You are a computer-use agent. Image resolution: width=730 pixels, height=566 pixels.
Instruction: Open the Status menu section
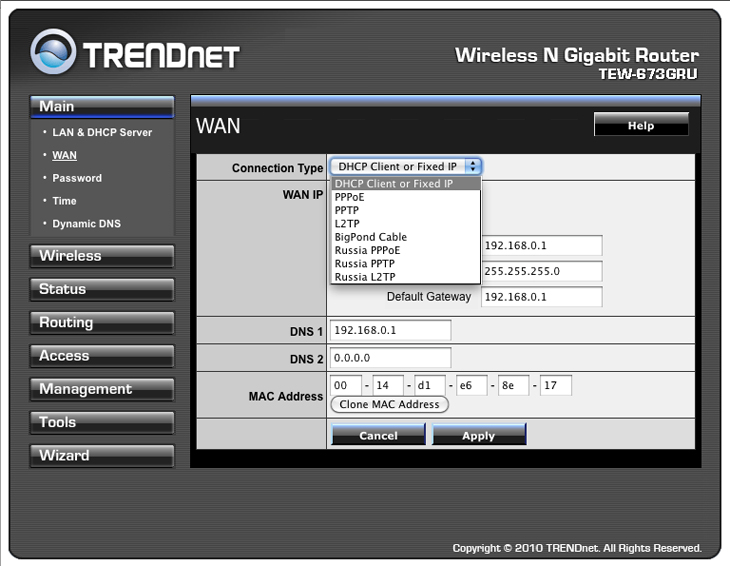click(101, 289)
